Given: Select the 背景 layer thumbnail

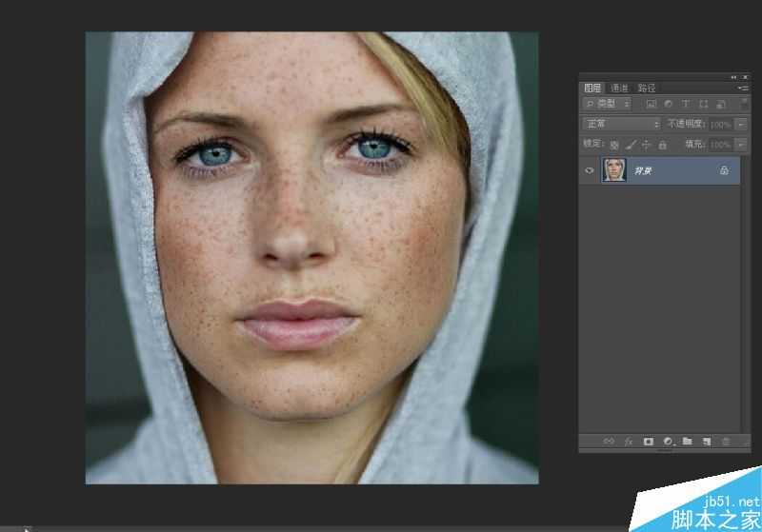Looking at the screenshot, I should coord(614,170).
